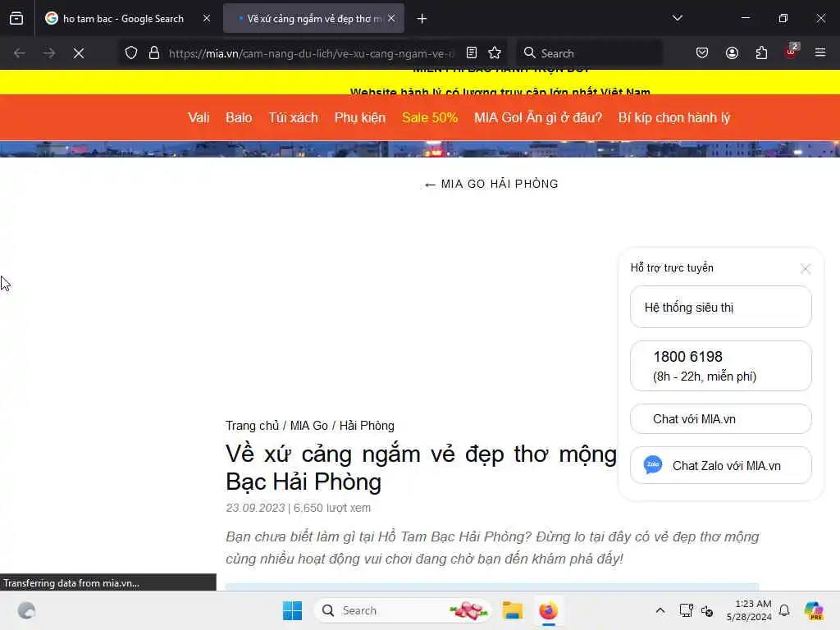The image size is (840, 630).
Task: View site security padlock info
Action: 154,53
